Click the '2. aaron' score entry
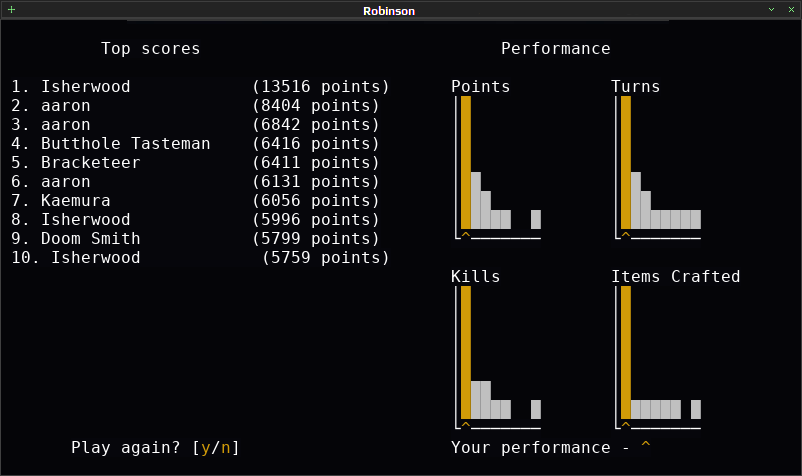This screenshot has height=476, width=802. 51,105
